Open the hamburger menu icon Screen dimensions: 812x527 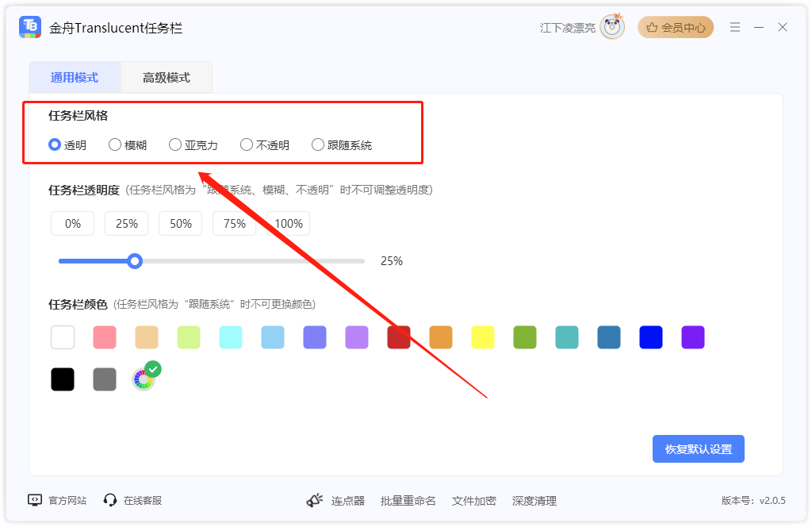coord(735,27)
